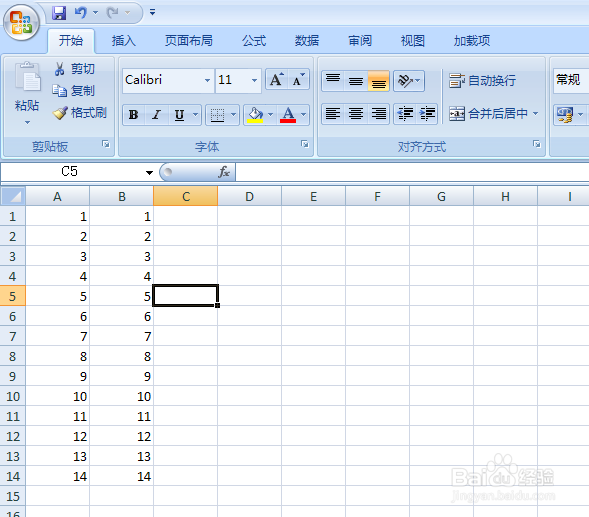Viewport: 589px width, 517px height.
Task: Open fill color dropdown arrow
Action: pos(270,115)
